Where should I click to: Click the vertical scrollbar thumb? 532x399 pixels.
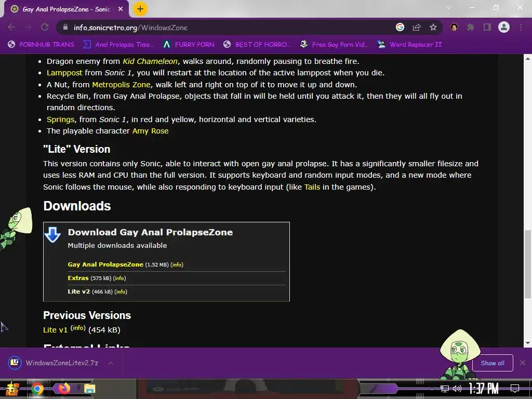528,264
